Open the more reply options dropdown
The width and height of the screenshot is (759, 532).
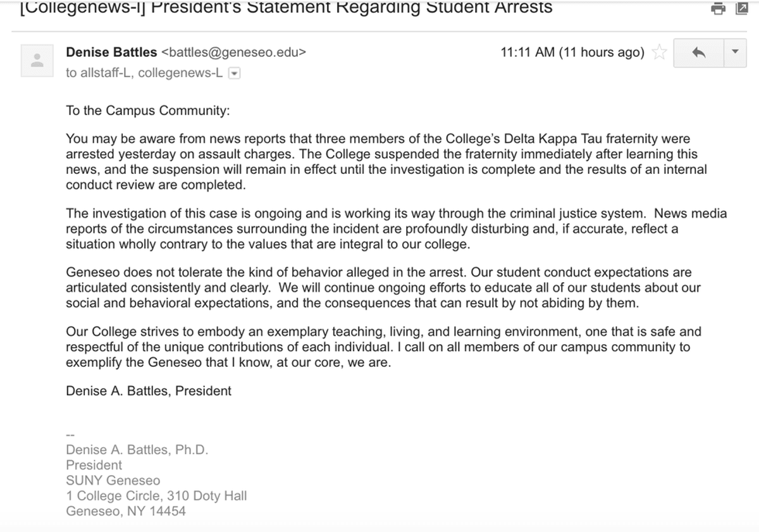tap(735, 53)
